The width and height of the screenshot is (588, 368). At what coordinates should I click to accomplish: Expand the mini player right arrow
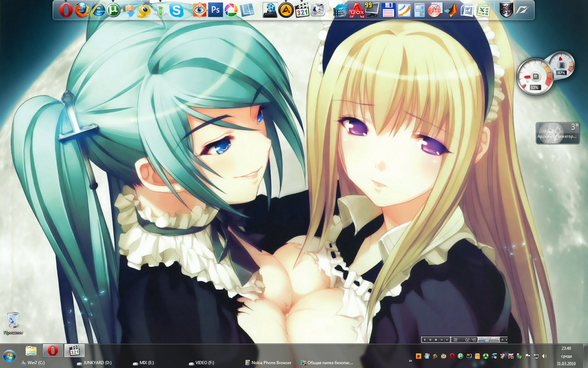click(x=506, y=340)
